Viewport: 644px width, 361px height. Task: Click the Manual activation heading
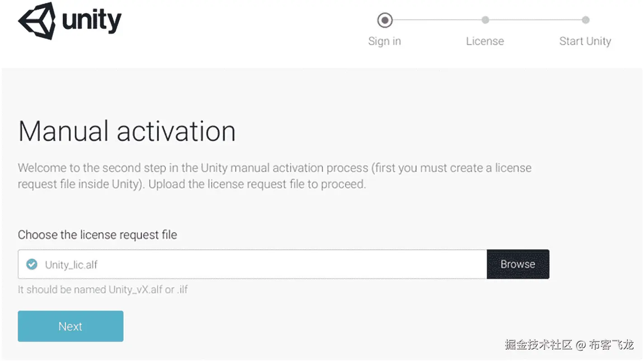(x=127, y=132)
